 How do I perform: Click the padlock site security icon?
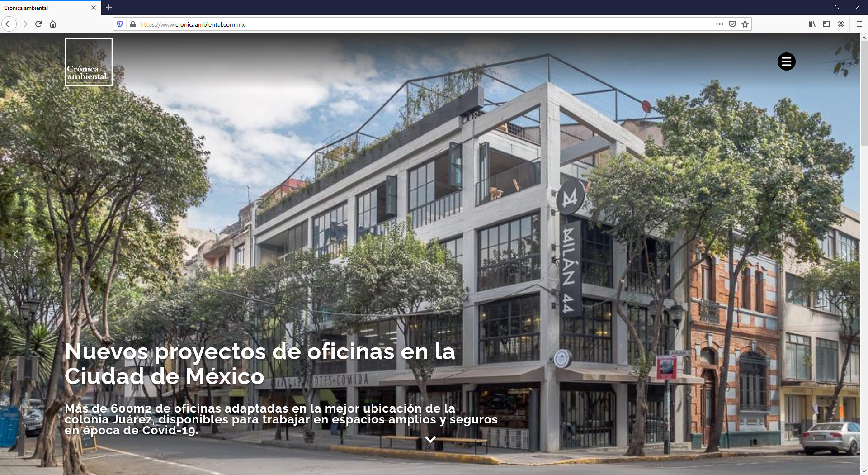132,24
